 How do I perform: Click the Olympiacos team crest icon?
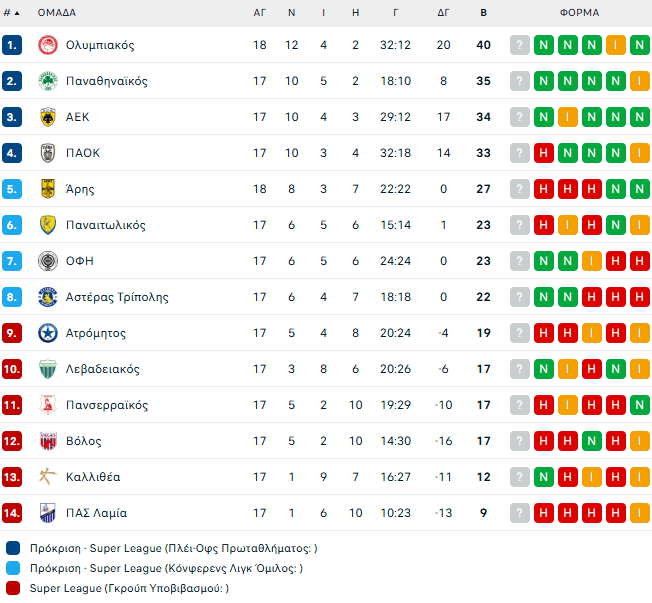[x=47, y=45]
